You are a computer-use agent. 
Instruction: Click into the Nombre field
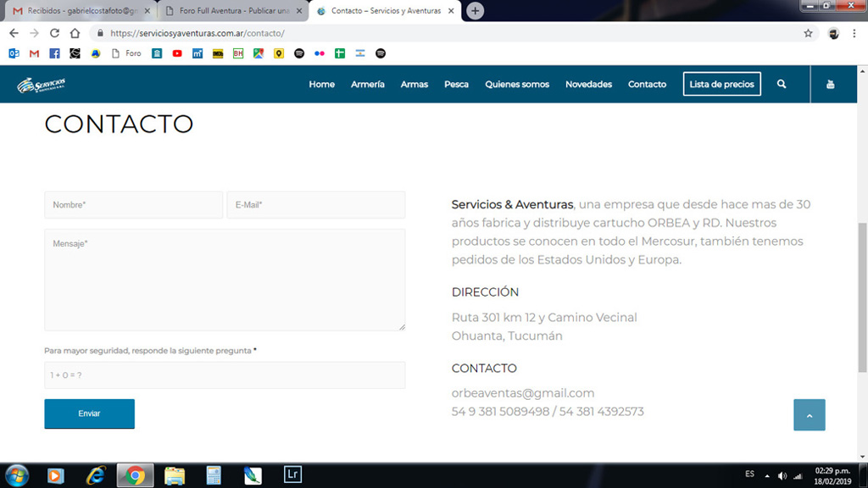[x=133, y=205]
